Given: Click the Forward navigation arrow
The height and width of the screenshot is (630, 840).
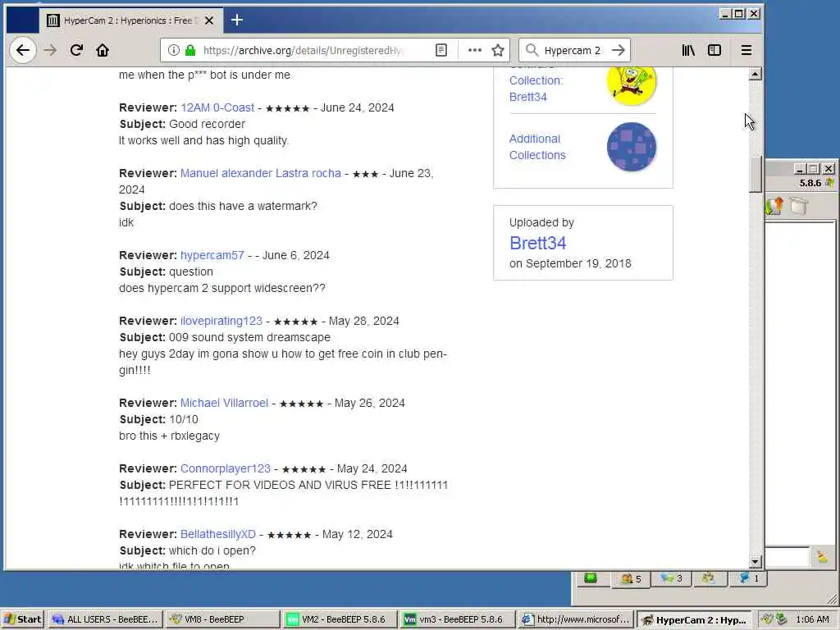Looking at the screenshot, I should pyautogui.click(x=50, y=50).
